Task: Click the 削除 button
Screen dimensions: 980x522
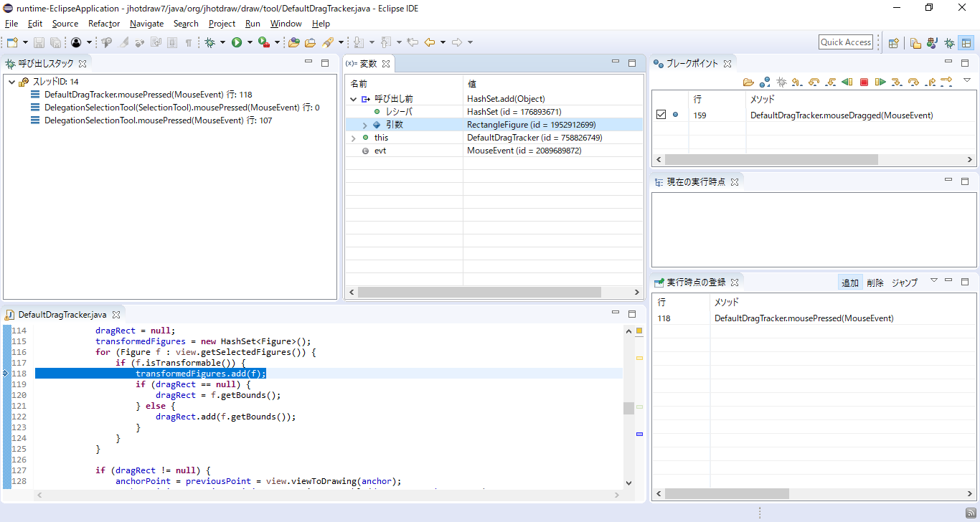Action: [x=875, y=283]
